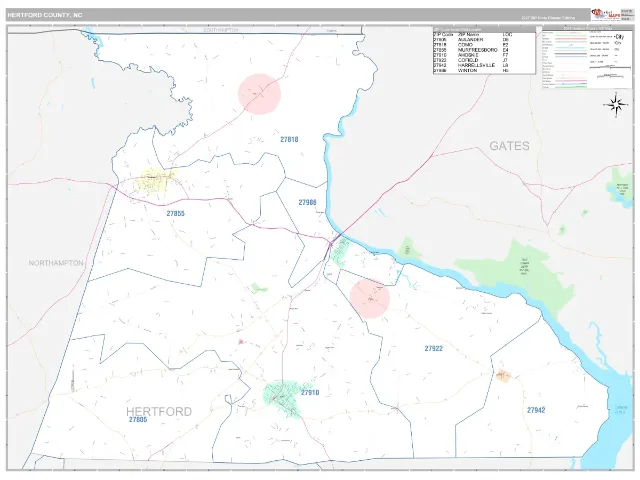Viewport: 640px width, 480px height.
Task: Click the AULANDER row in ZIP index
Action: [x=484, y=40]
